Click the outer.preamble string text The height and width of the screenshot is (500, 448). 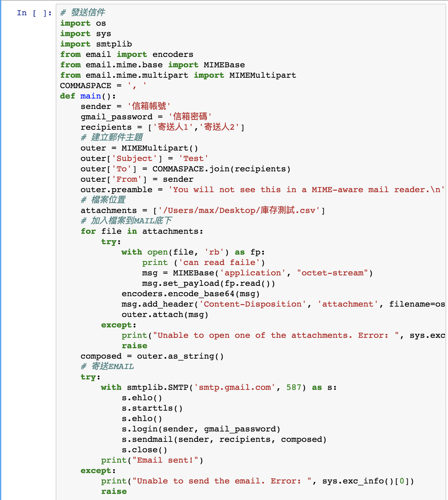click(306, 190)
